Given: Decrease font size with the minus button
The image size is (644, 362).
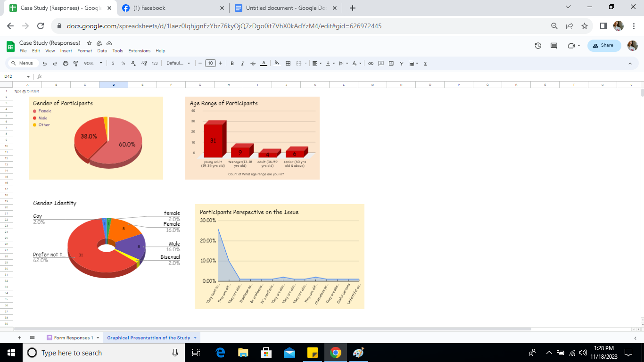Looking at the screenshot, I should (200, 63).
